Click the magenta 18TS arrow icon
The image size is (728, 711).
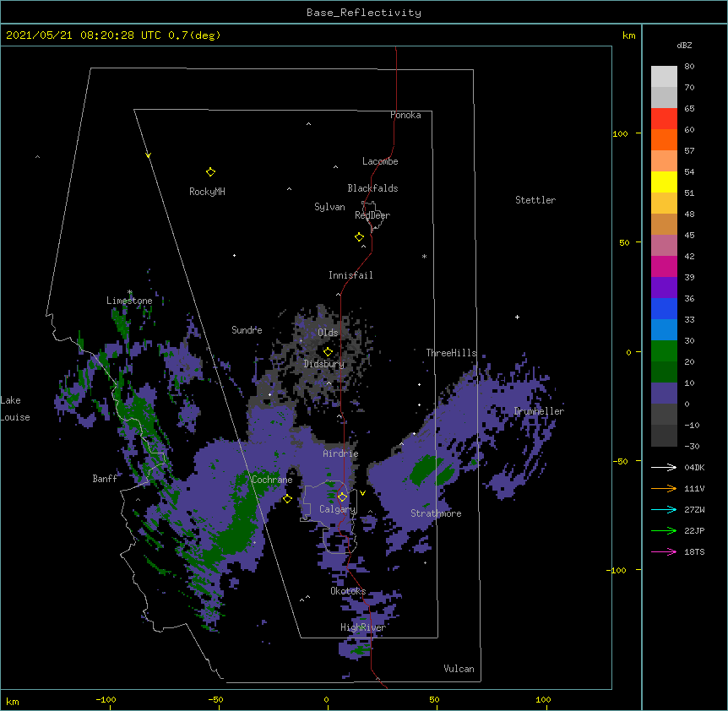coord(664,551)
